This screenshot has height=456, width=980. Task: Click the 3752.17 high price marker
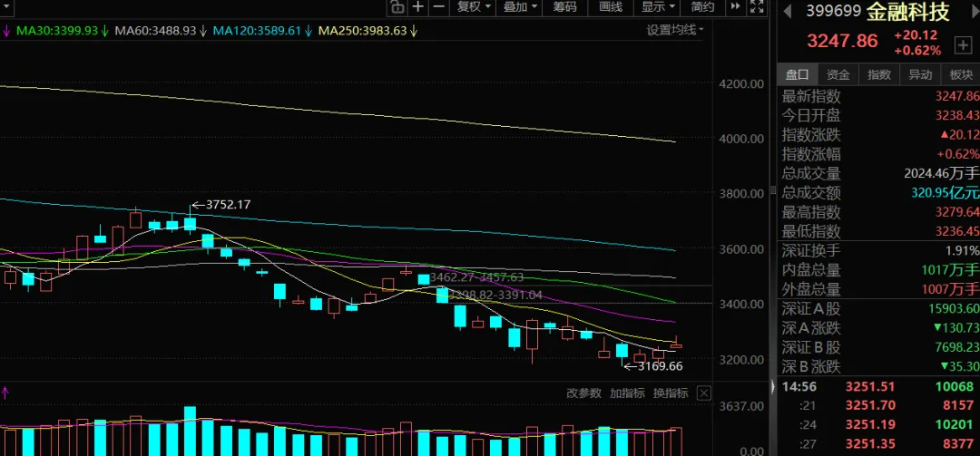[230, 204]
